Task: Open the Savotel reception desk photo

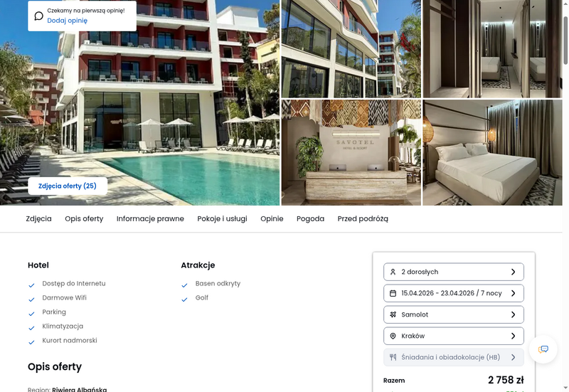Action: [x=351, y=153]
